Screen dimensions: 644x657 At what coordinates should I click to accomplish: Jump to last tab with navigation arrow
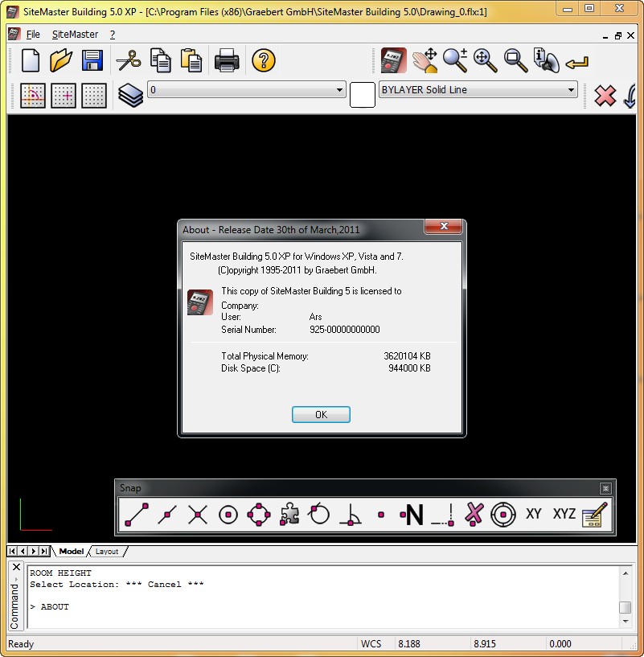(x=44, y=551)
